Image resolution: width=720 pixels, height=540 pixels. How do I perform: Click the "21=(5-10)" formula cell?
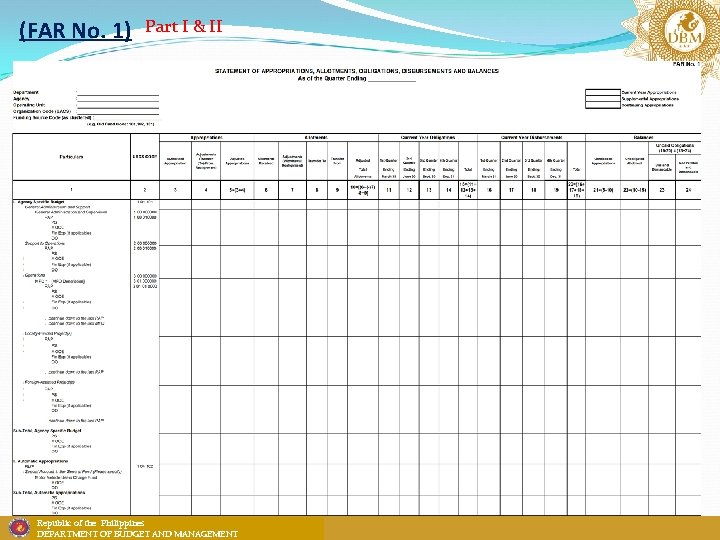coord(603,190)
